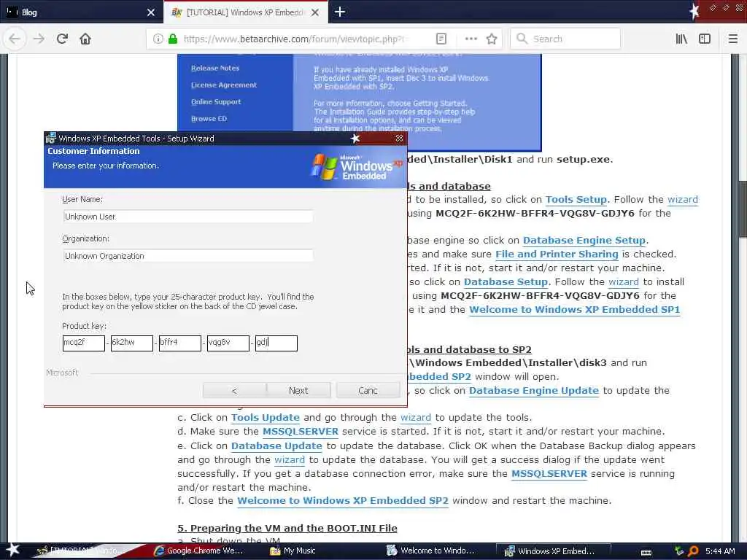Click the back '<' button in the wizard
Viewport: 747px width, 560px height.
(234, 391)
